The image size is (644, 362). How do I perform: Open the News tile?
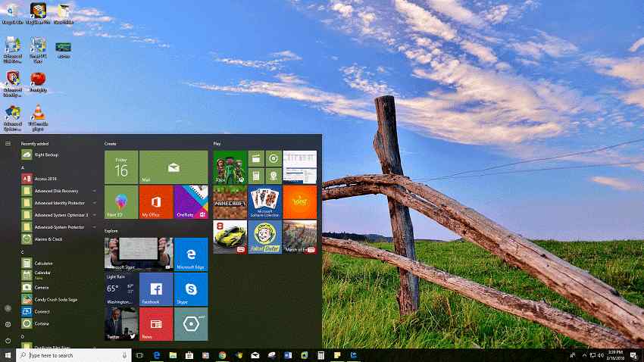pos(156,324)
